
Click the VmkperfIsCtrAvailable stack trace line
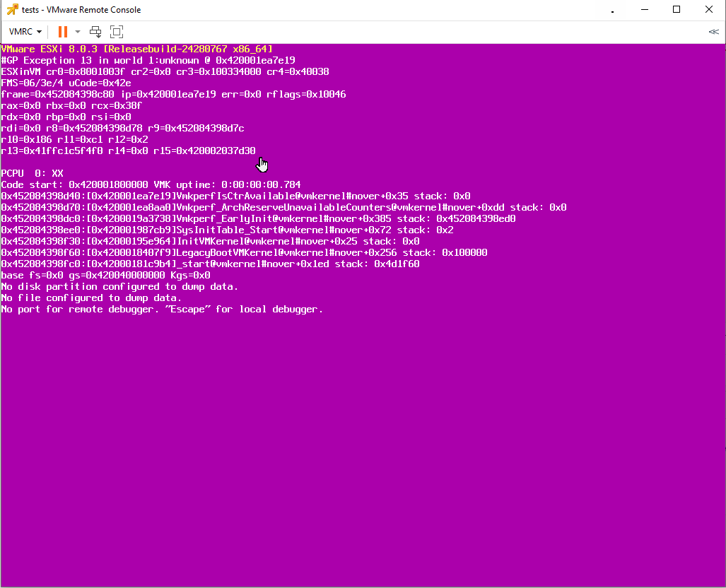(x=235, y=196)
